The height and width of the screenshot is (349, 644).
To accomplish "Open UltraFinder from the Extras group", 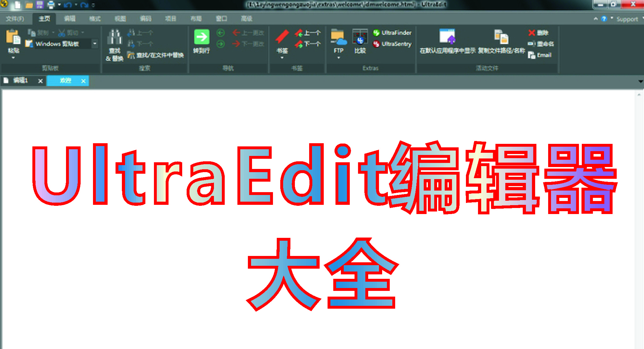I will [392, 32].
